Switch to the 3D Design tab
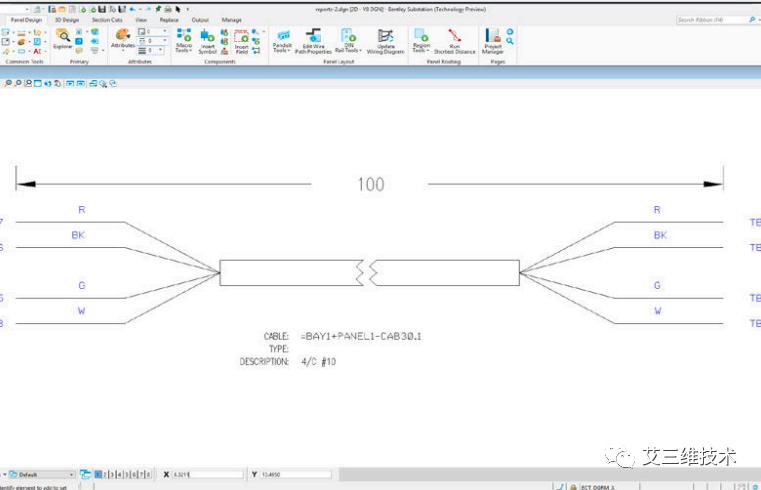 click(66, 20)
